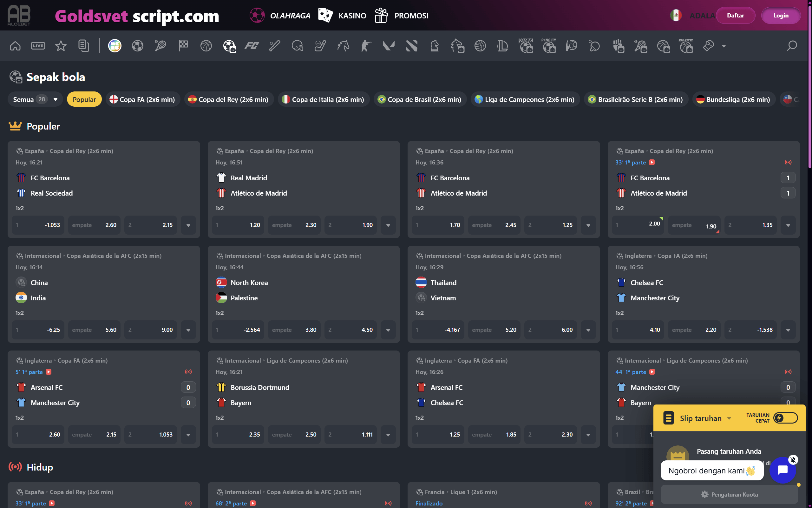Select the tennis racket sport icon
Viewport: 812px width, 508px height.
160,46
